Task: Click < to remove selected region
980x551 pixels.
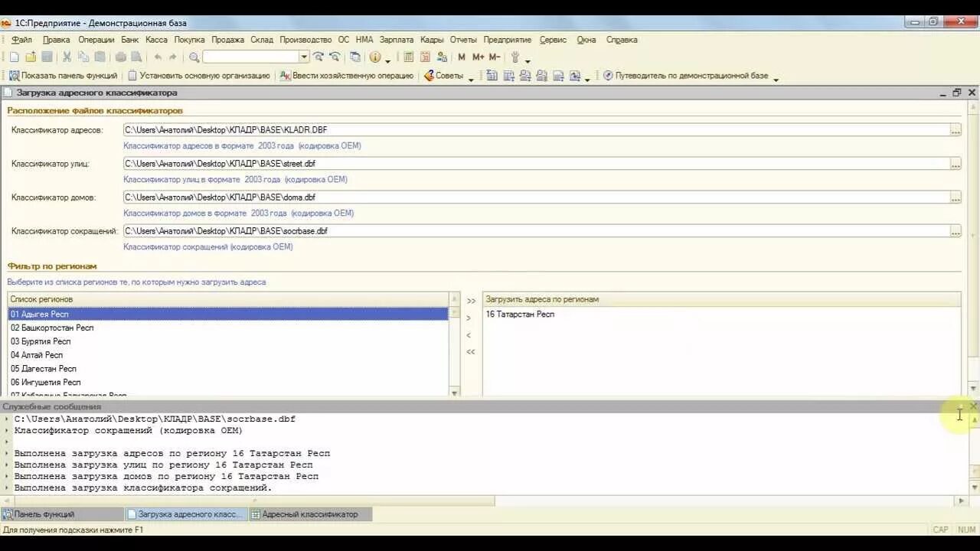Action: [469, 335]
